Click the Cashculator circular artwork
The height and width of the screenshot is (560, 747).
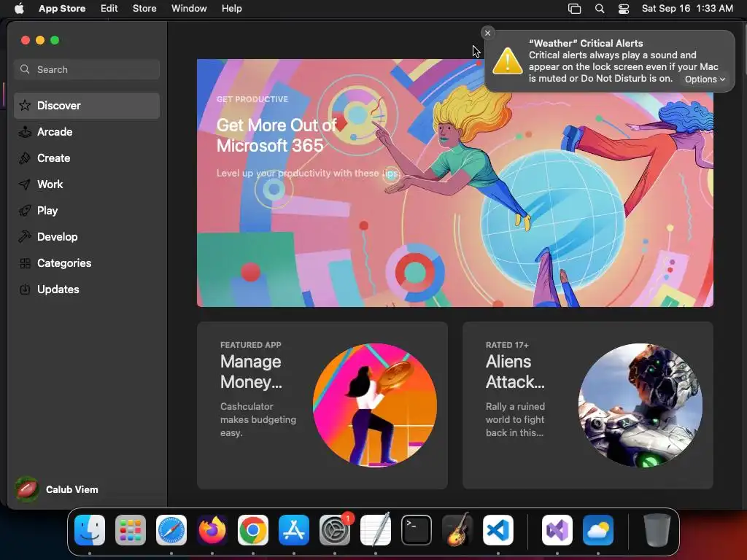(375, 405)
